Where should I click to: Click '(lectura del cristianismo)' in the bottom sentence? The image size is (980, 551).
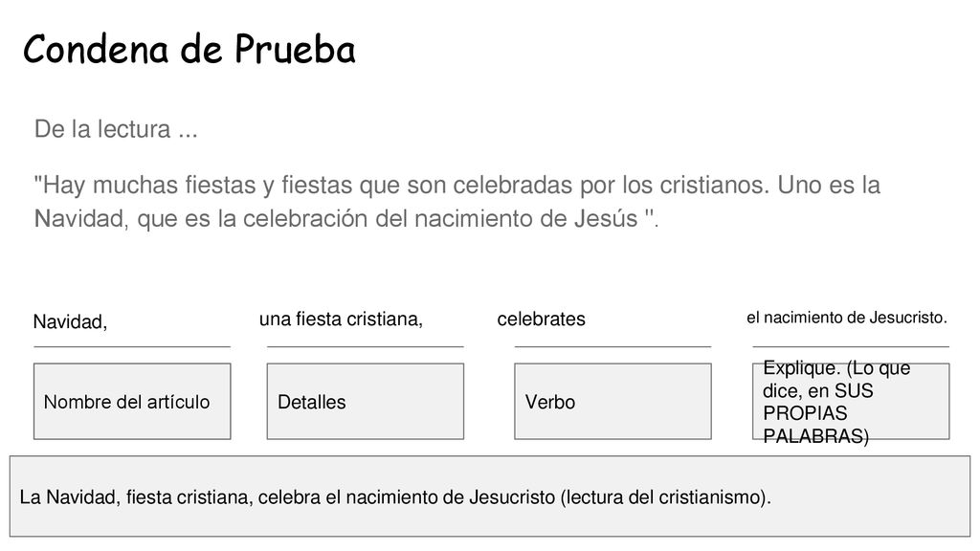(x=666, y=497)
